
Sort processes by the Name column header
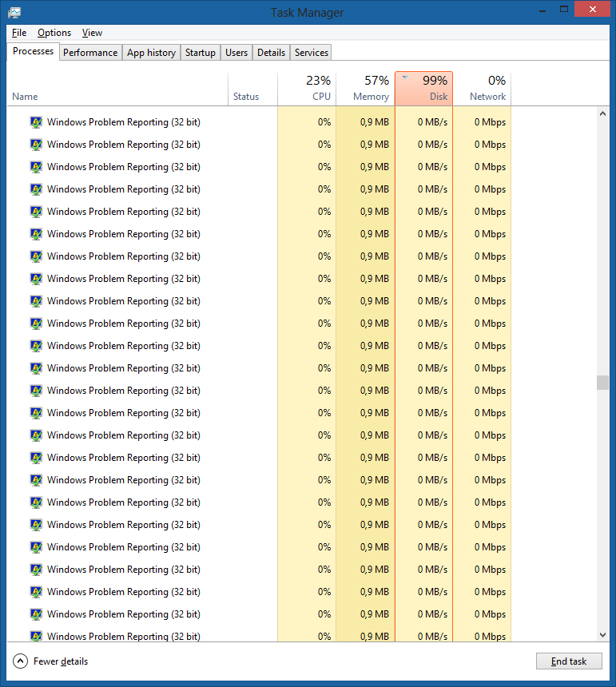(117, 89)
